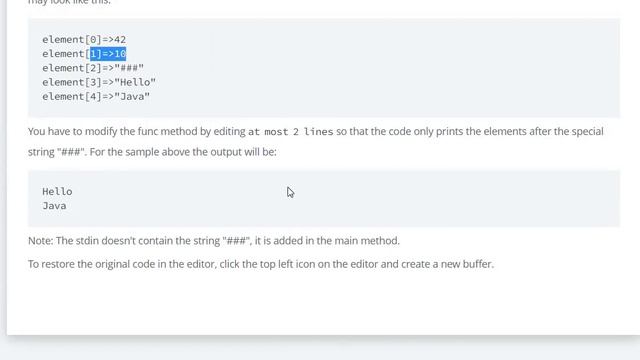
Task: Click the word Hello in output block
Action: pyautogui.click(x=57, y=191)
